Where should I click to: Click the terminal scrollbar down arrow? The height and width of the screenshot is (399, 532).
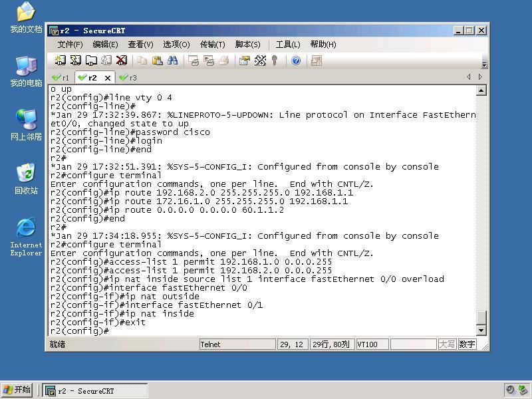tap(481, 330)
